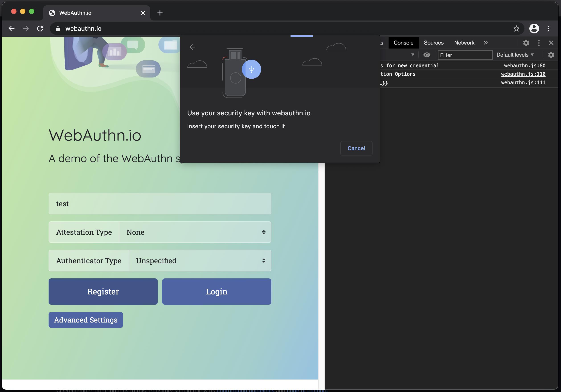This screenshot has height=392, width=561.
Task: Open the Network panel
Action: point(464,43)
